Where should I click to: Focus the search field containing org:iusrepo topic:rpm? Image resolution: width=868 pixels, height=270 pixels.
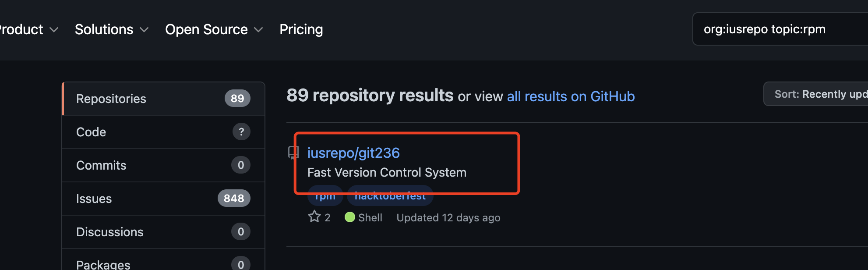pos(780,29)
